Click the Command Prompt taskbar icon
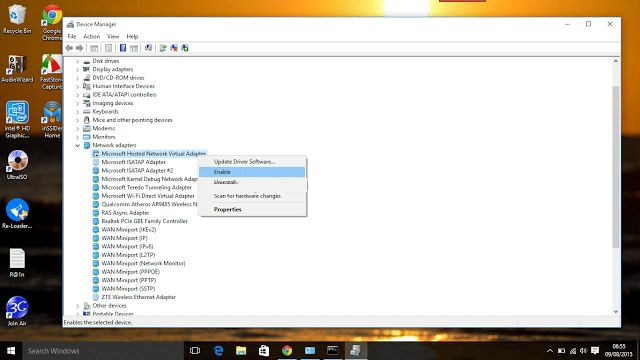Image resolution: width=640 pixels, height=360 pixels. tap(333, 351)
